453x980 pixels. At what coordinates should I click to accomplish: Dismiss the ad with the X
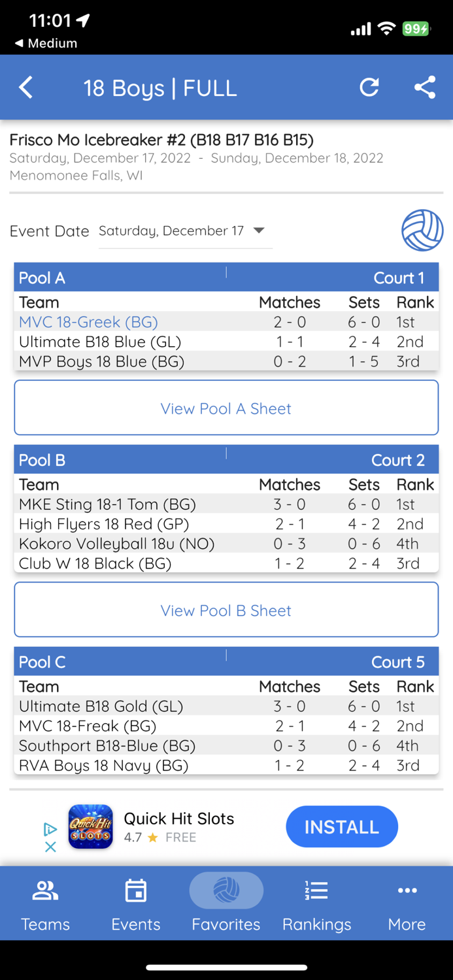click(50, 846)
